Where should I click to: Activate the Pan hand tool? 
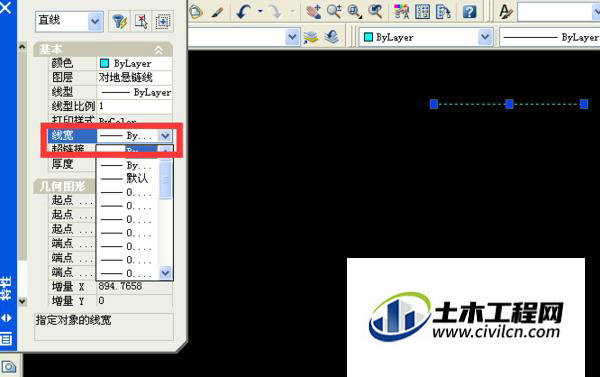pyautogui.click(x=313, y=11)
